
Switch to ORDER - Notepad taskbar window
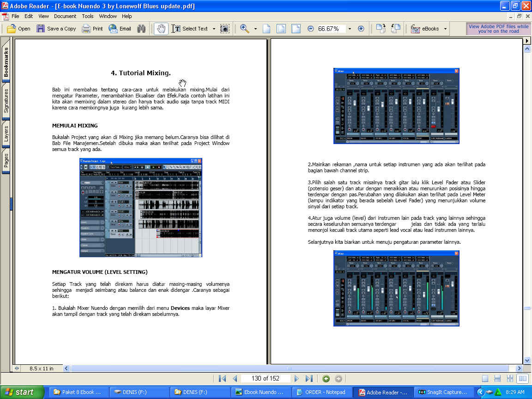coord(321,392)
